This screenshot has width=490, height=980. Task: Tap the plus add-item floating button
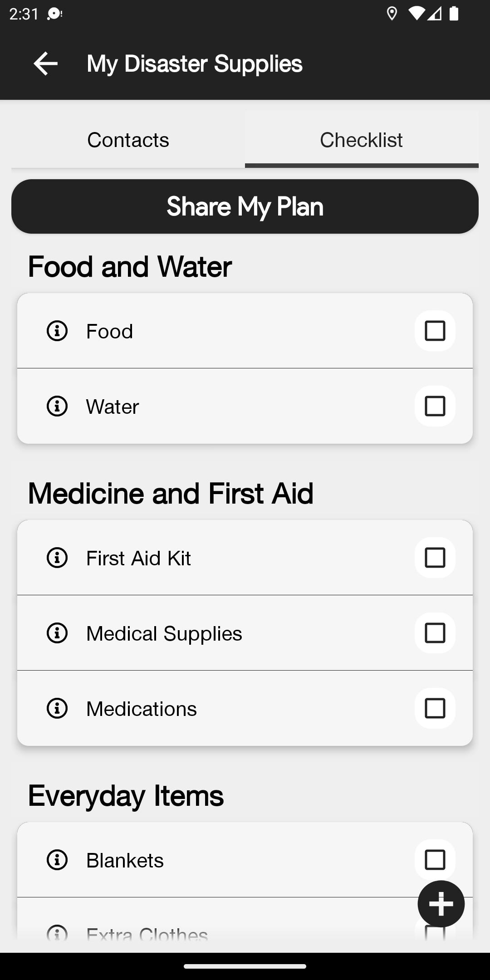point(441,904)
